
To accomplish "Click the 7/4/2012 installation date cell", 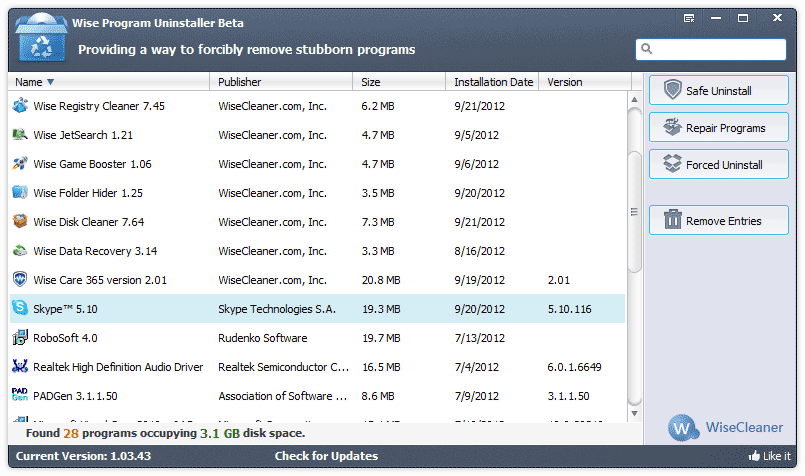I will click(x=476, y=367).
